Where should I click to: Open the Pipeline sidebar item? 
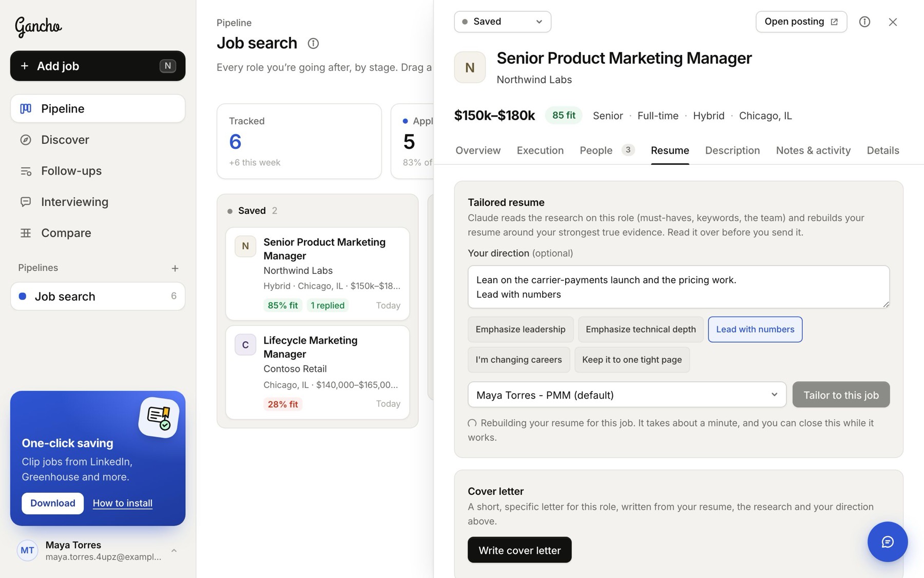98,108
